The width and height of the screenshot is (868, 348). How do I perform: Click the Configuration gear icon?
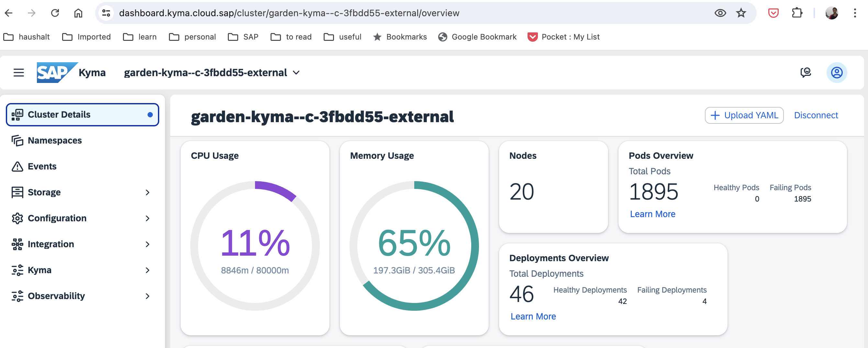[x=17, y=218]
